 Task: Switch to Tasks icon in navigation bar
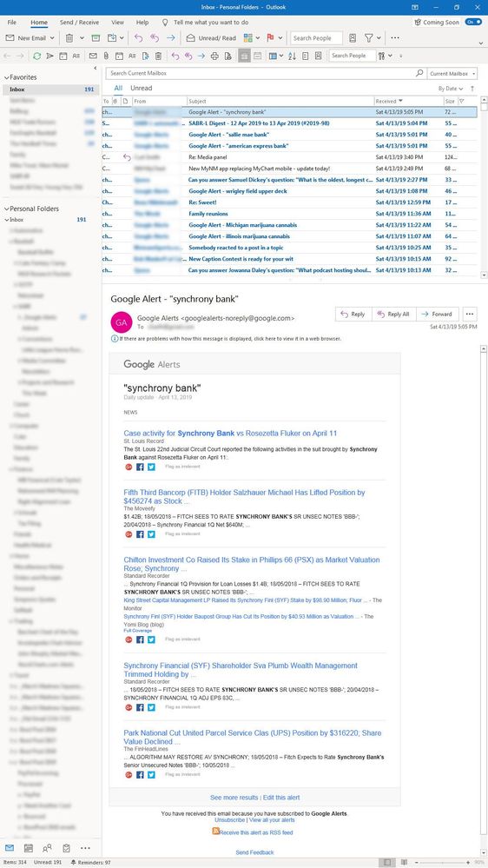pyautogui.click(x=66, y=847)
